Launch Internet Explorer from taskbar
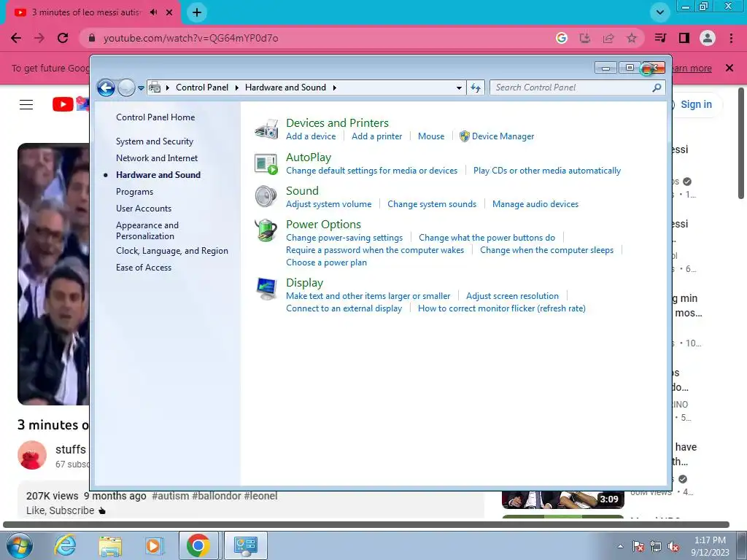747x560 pixels. [x=65, y=545]
